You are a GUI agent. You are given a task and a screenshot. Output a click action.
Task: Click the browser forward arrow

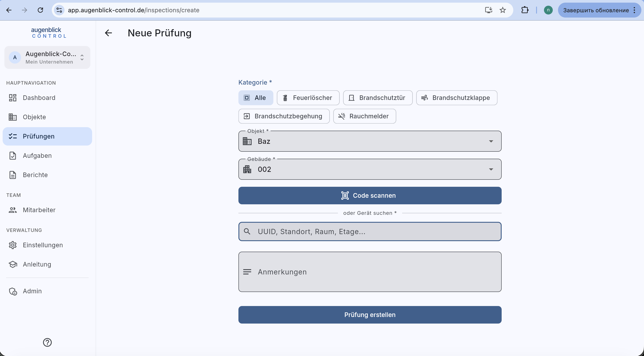pyautogui.click(x=25, y=10)
